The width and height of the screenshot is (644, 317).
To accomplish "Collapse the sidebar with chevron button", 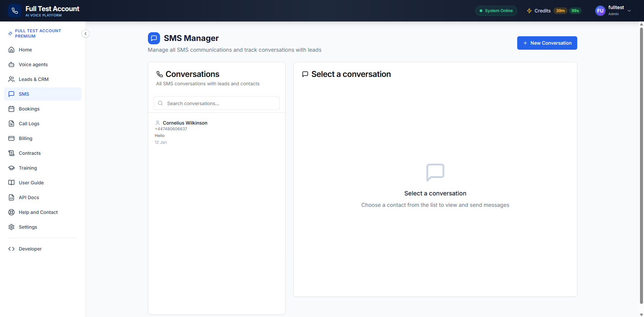I will [86, 34].
